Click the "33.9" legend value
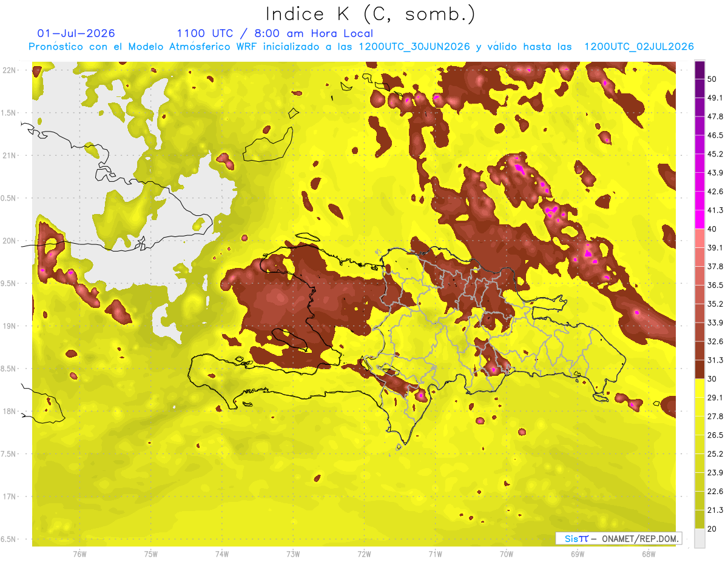Viewport: 728px width, 562px height. point(715,323)
